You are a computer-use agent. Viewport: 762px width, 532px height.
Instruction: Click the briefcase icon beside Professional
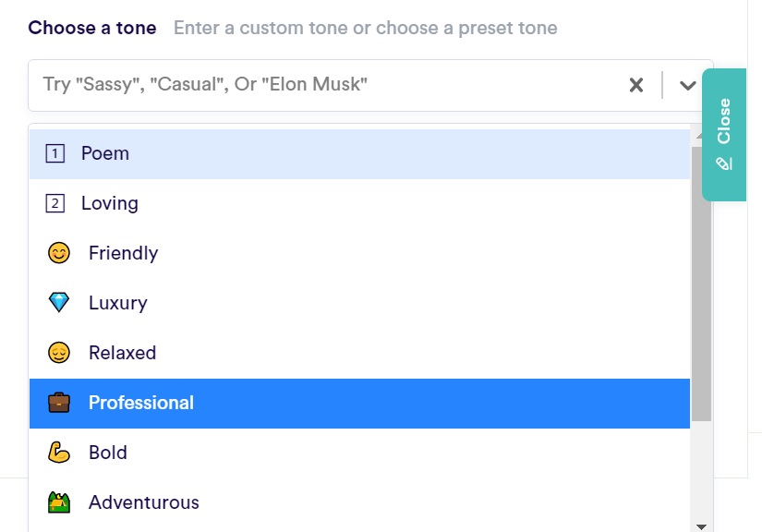(59, 403)
